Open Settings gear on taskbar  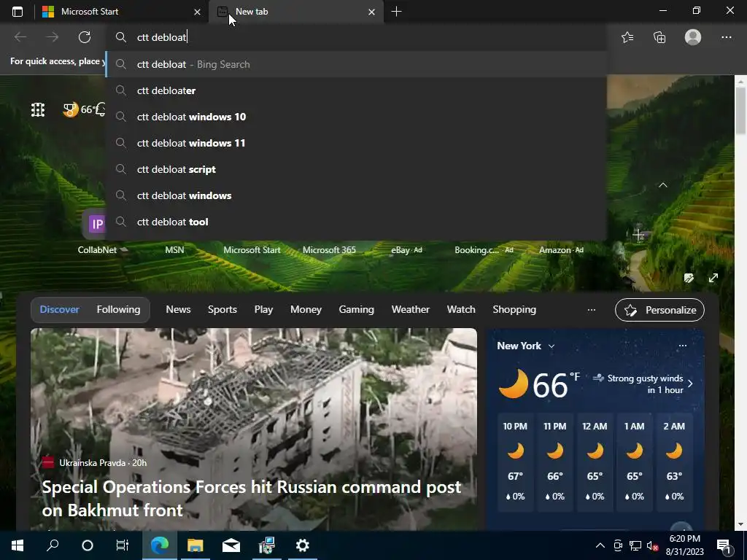pos(303,545)
